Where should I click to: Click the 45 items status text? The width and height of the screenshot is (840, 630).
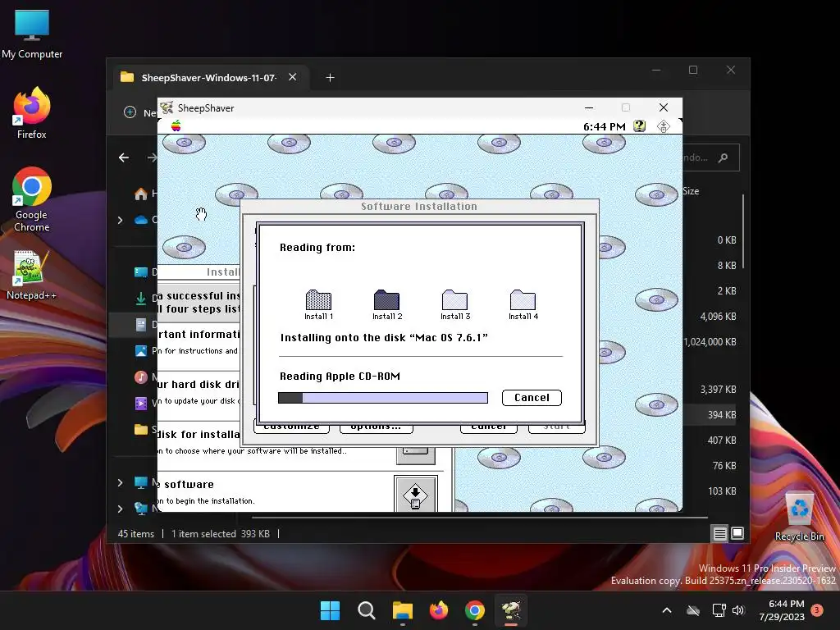pyautogui.click(x=135, y=534)
